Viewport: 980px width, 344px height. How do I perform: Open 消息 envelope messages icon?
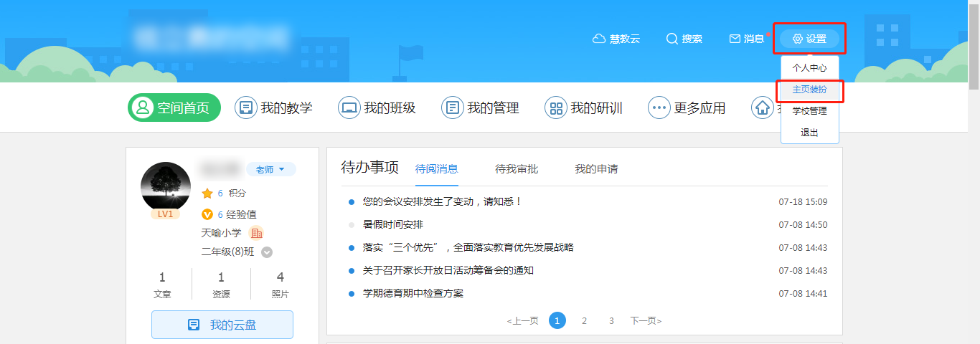(x=735, y=39)
